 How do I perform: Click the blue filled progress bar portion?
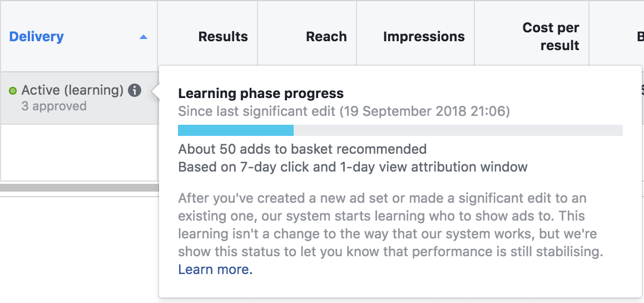tap(235, 130)
